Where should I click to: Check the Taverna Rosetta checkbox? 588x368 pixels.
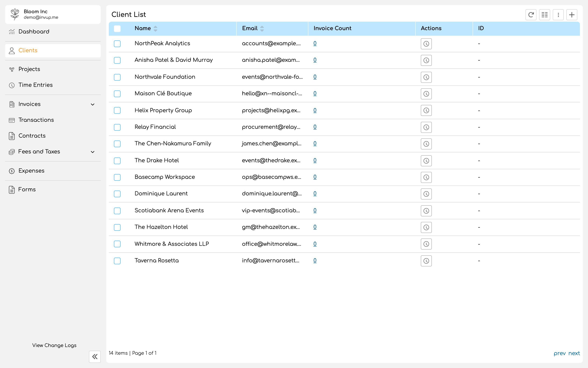pos(117,261)
